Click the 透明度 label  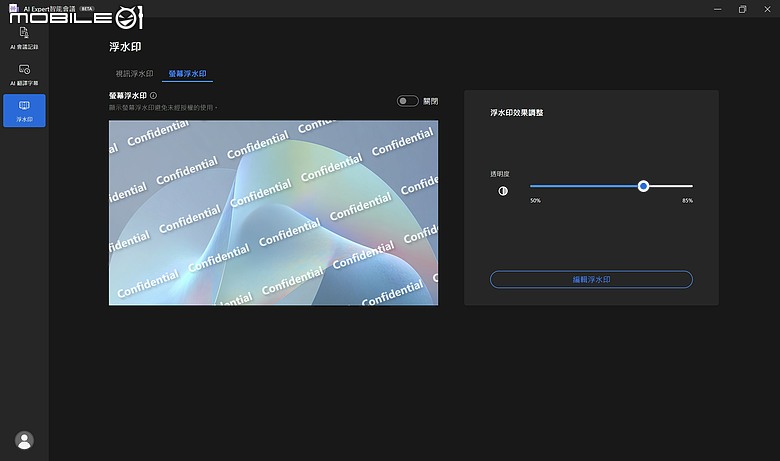(x=499, y=174)
